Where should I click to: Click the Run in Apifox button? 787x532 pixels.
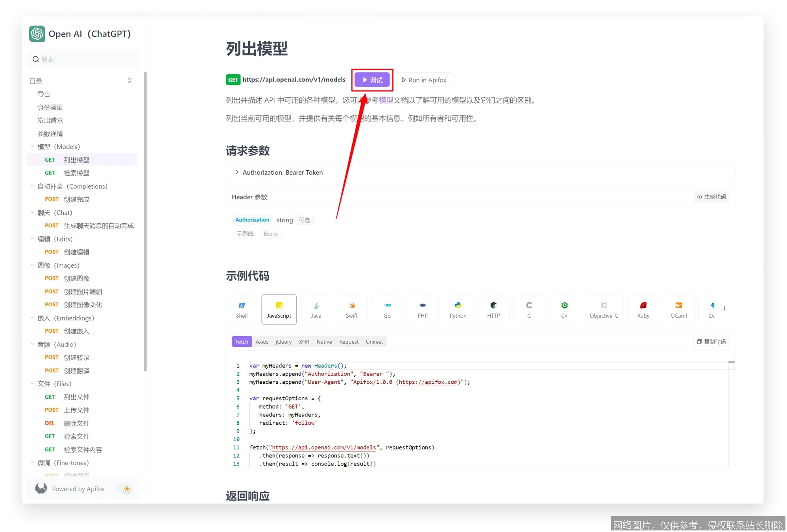pos(424,80)
